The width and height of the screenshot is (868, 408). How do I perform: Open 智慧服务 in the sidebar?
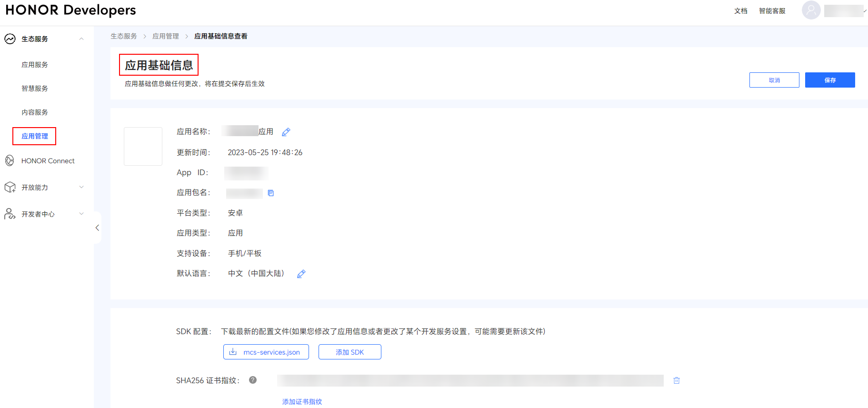pyautogui.click(x=35, y=89)
